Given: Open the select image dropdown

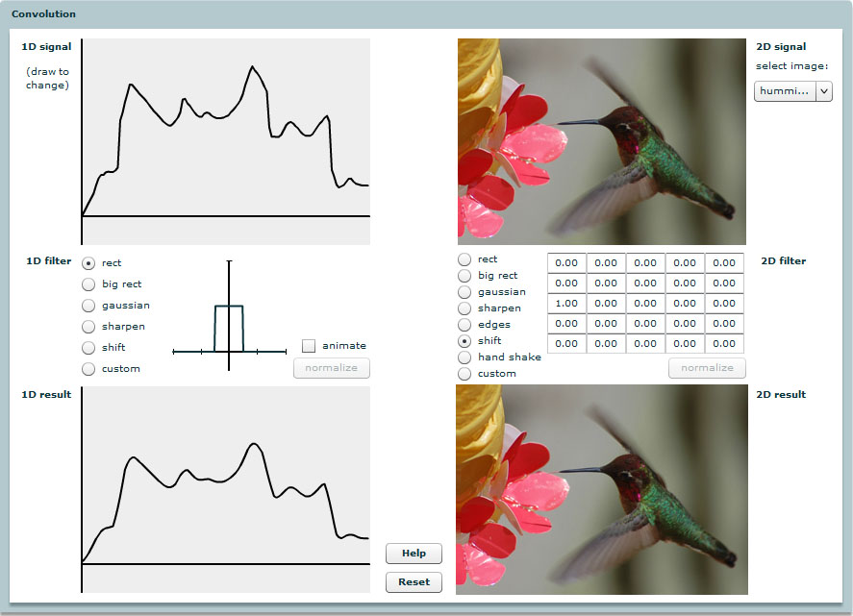Looking at the screenshot, I should tap(792, 90).
